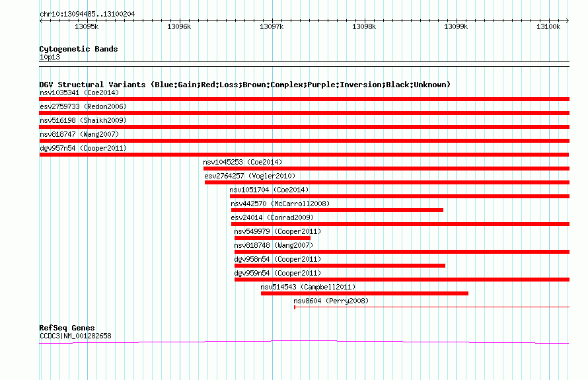
Task: Click the 13100k ruler mark
Action: pyautogui.click(x=548, y=26)
